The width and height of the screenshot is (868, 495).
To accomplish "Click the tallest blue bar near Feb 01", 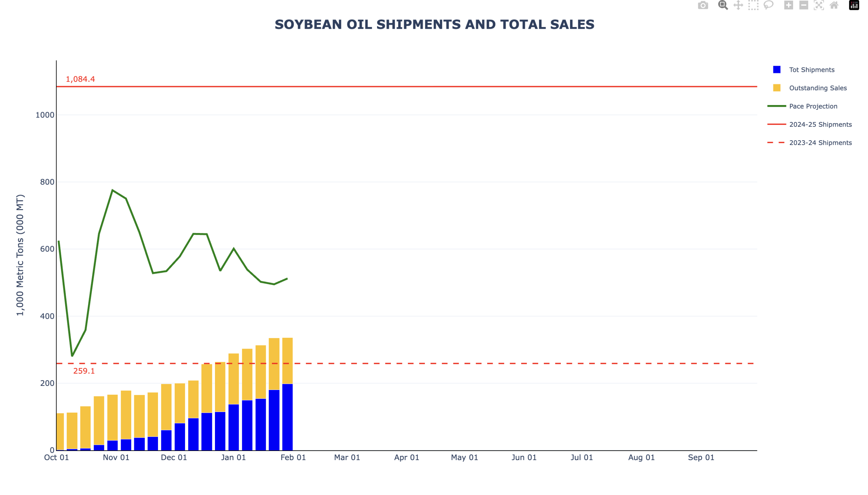I will click(288, 417).
